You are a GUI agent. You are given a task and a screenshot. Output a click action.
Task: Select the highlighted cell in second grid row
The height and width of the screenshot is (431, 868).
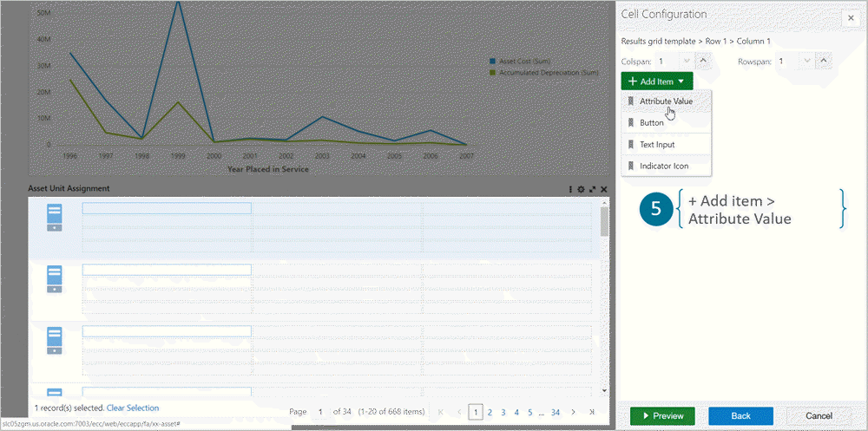click(167, 270)
